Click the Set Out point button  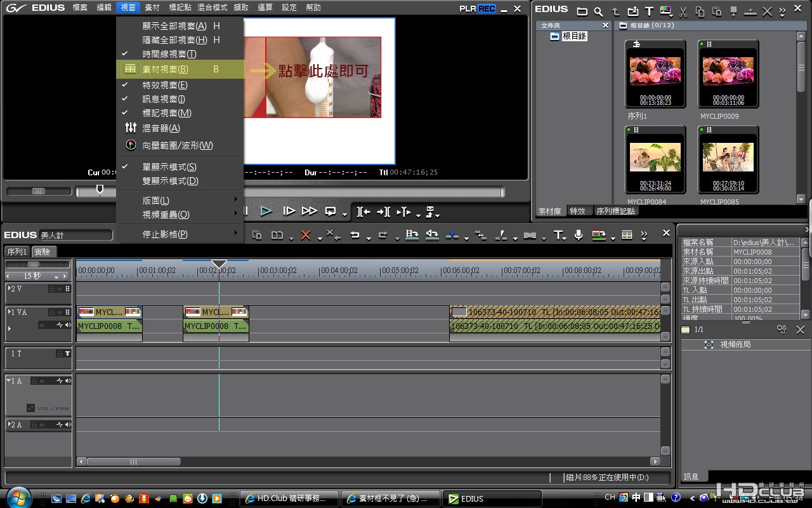click(383, 211)
